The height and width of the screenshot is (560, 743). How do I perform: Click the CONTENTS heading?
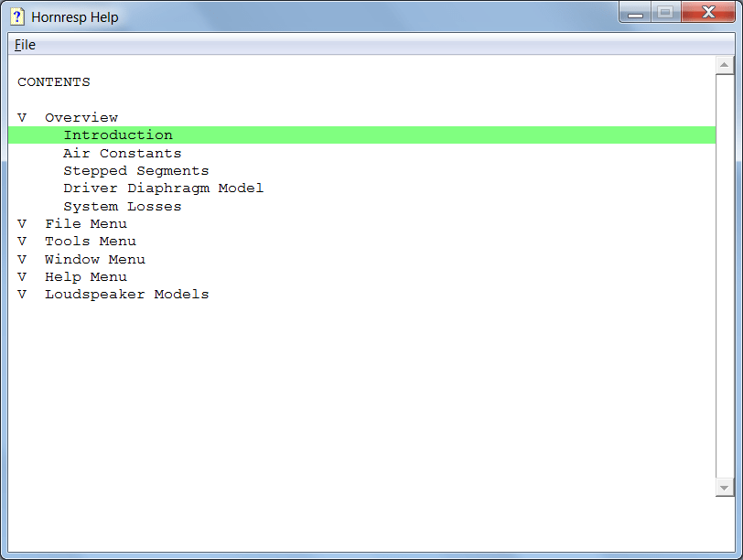[54, 82]
